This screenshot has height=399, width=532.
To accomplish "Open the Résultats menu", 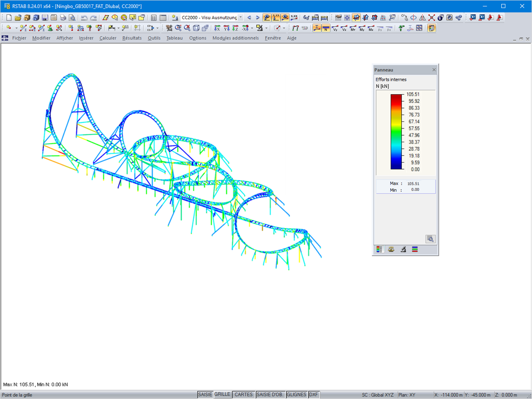I will (132, 38).
